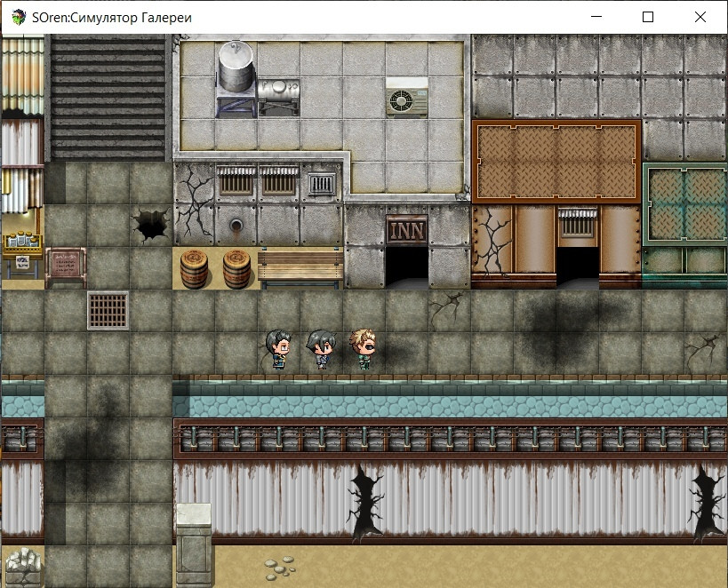Click the leftmost character with glasses
Image resolution: width=728 pixels, height=588 pixels.
tap(278, 349)
